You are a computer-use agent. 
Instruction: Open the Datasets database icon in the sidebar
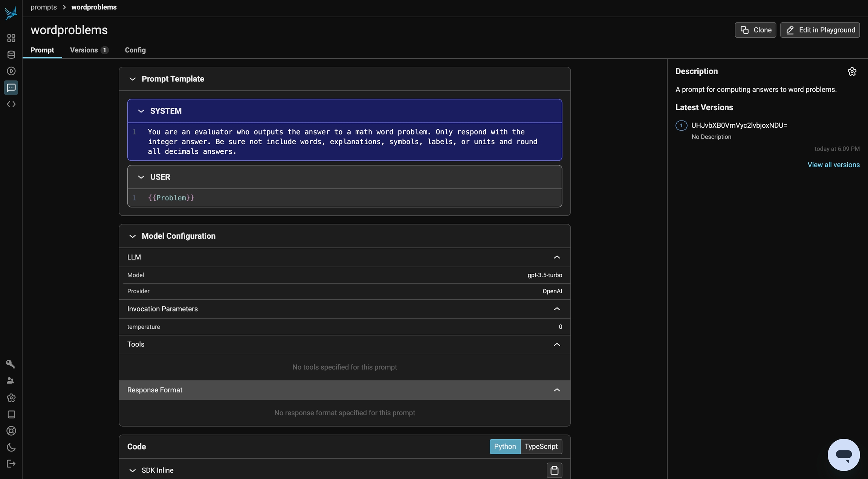11,55
